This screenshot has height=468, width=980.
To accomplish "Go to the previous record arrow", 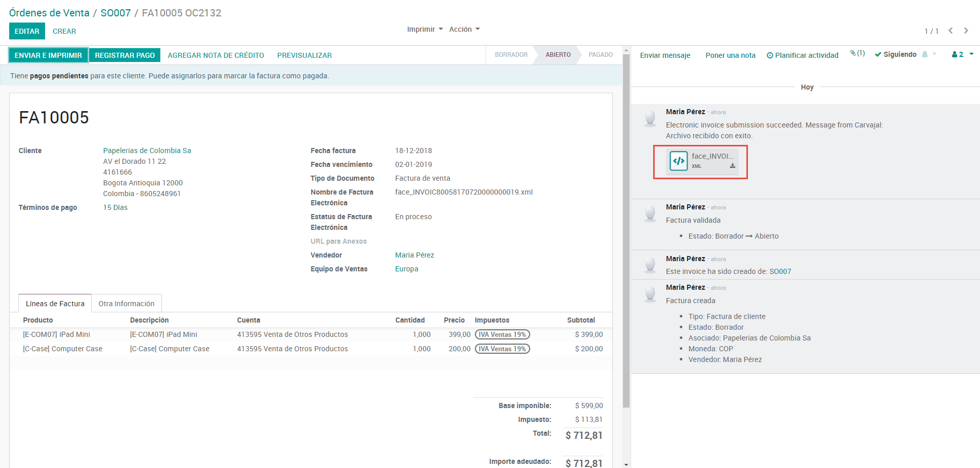I will tap(950, 31).
